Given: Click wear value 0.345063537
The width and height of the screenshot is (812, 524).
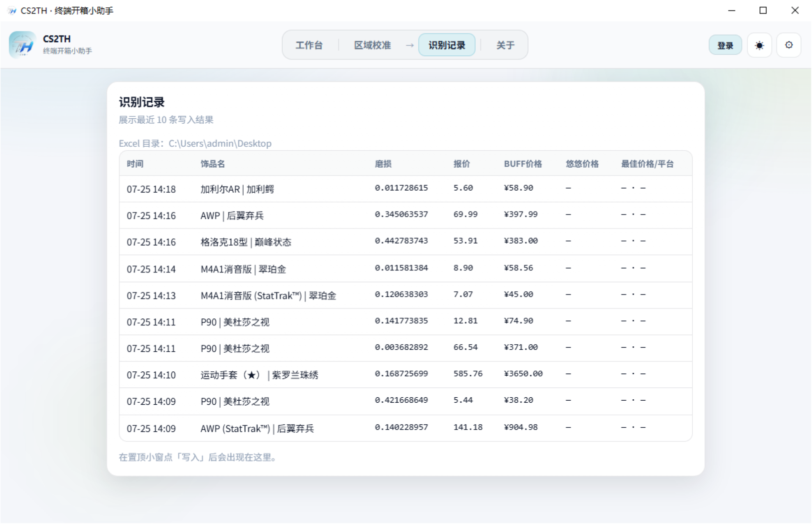Looking at the screenshot, I should tap(401, 215).
